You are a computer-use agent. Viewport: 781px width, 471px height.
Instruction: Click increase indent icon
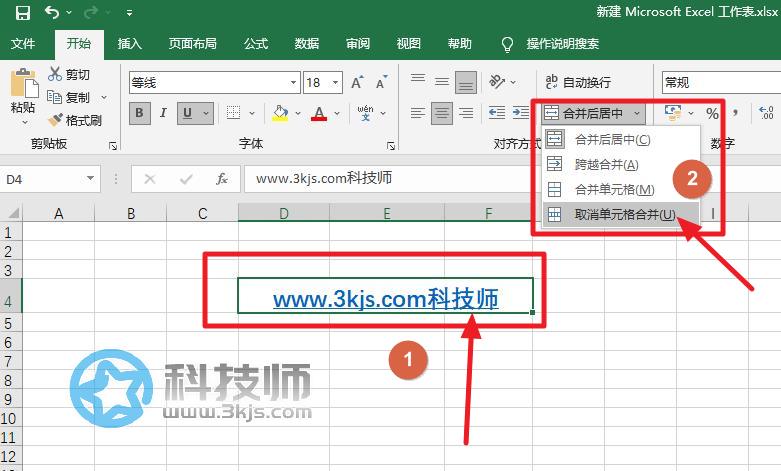[x=521, y=113]
